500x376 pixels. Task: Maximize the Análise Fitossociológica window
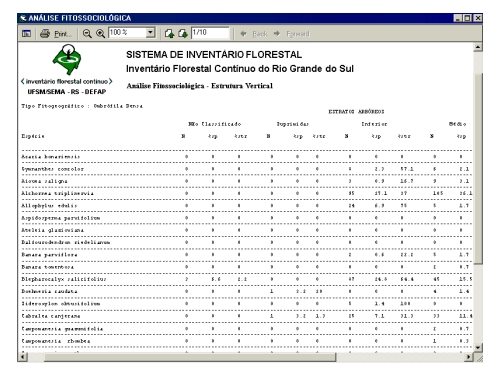468,18
